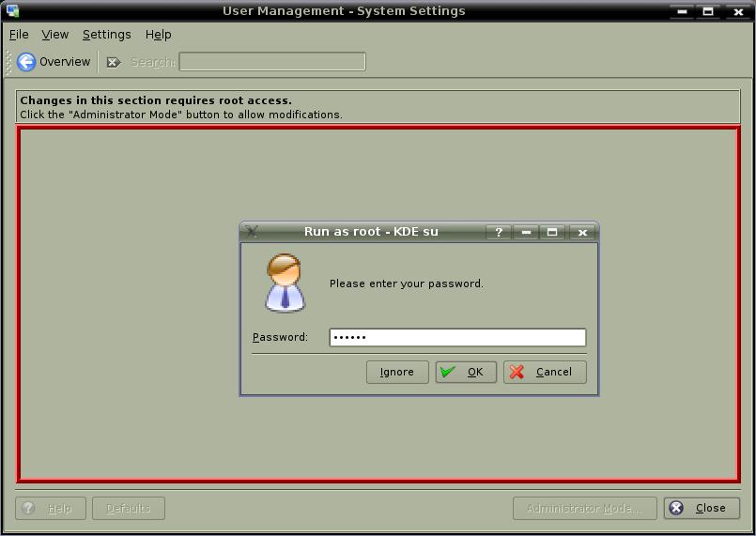
Task: Open the System Settings window menu icon
Action: [12, 11]
